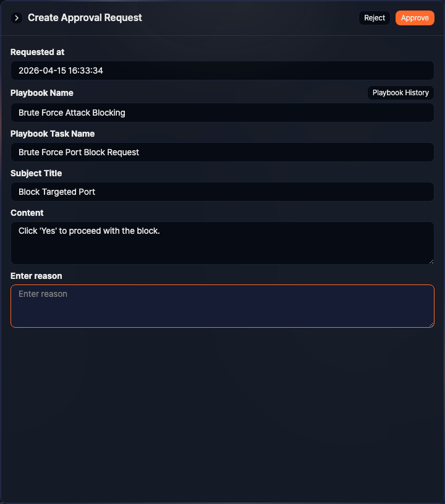Click the Brute Force Port Block Request text
445x504 pixels.
pyautogui.click(x=78, y=152)
